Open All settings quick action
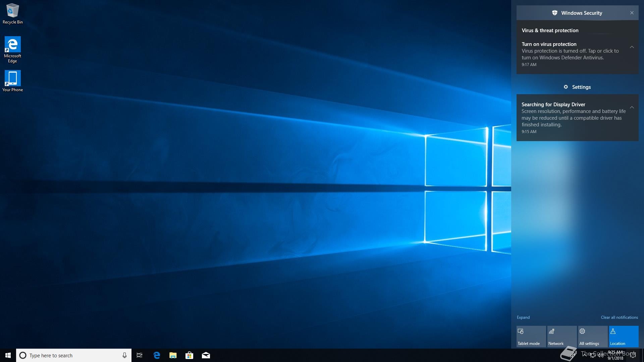 coord(593,337)
